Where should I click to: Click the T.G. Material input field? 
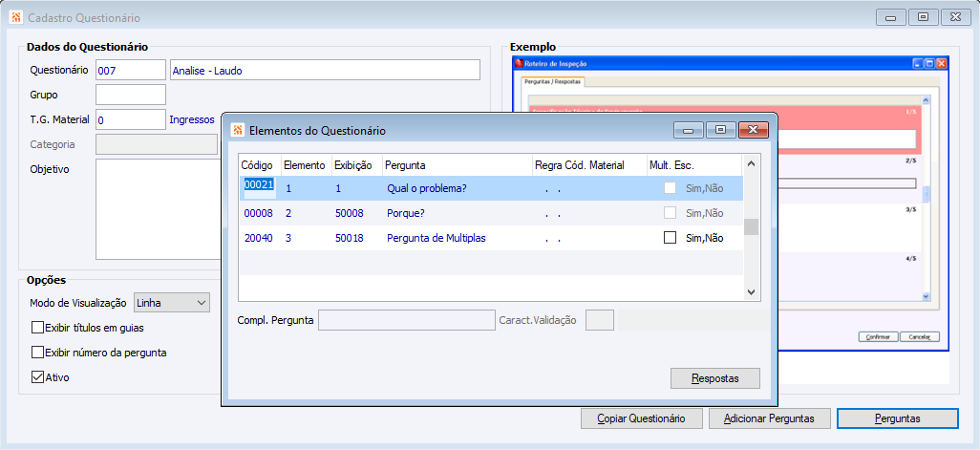pyautogui.click(x=131, y=119)
